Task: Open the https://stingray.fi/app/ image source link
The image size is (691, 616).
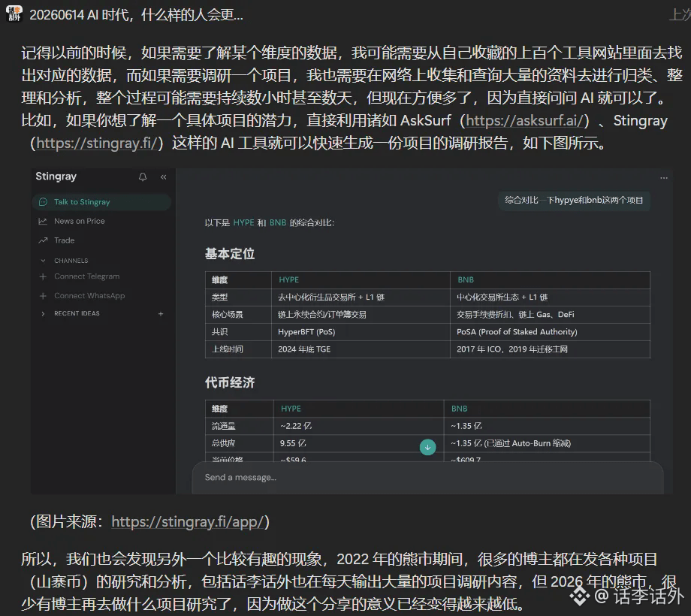Action: tap(187, 521)
